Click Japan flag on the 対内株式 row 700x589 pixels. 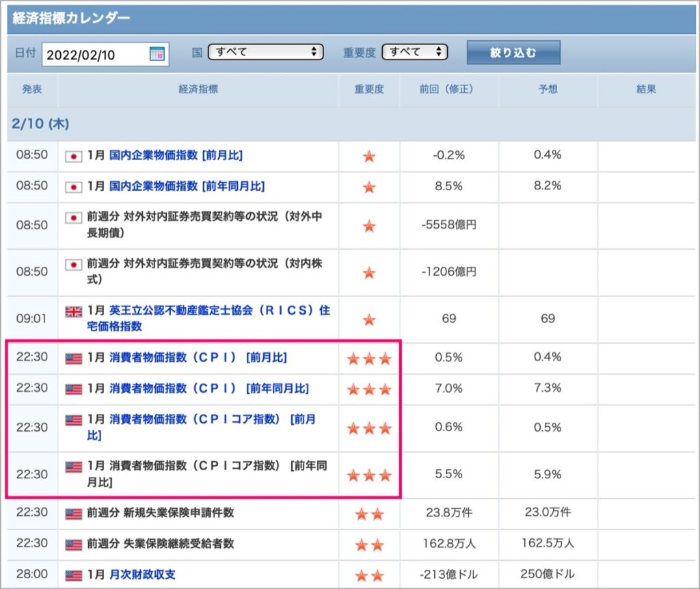coord(74,265)
